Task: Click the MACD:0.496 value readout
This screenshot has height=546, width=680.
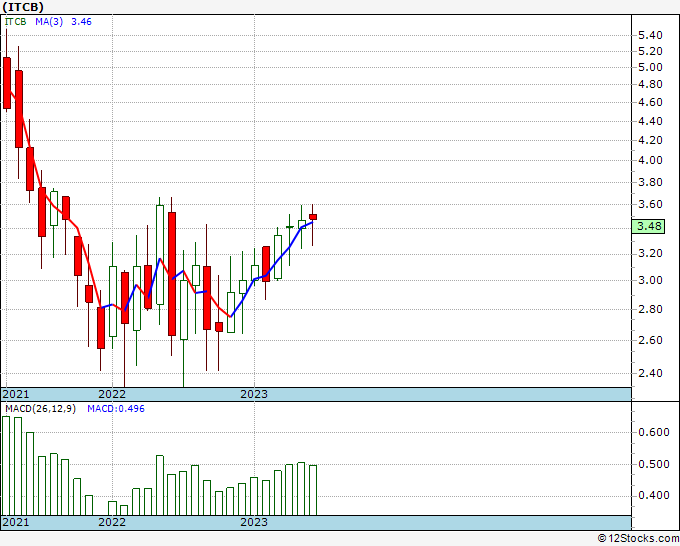Action: pos(116,409)
